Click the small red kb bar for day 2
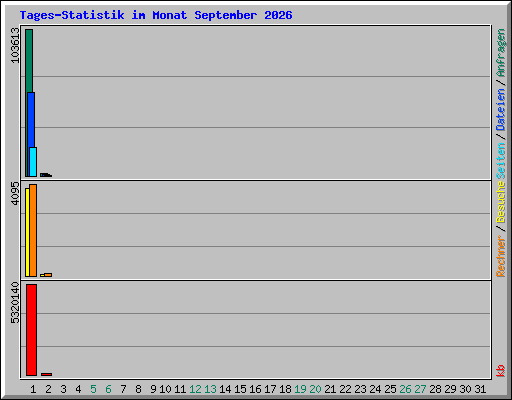 (x=46, y=374)
